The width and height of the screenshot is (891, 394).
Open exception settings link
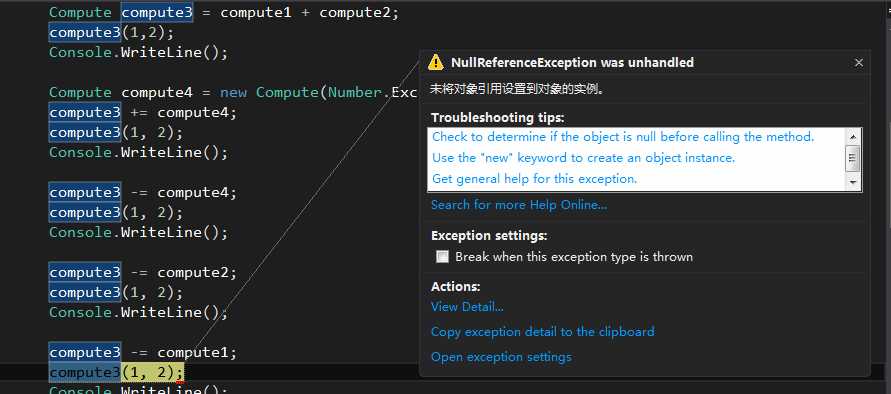501,357
